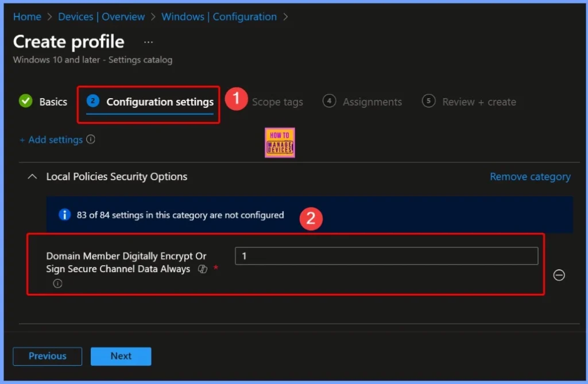Image resolution: width=588 pixels, height=384 pixels.
Task: Collapse the Local Policies Security Options category
Action: (x=32, y=177)
